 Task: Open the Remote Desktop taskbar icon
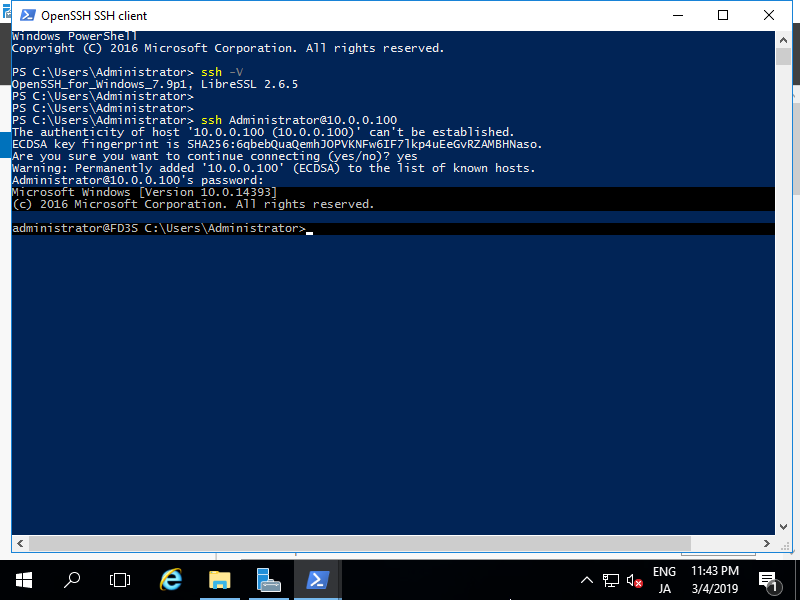pos(268,580)
